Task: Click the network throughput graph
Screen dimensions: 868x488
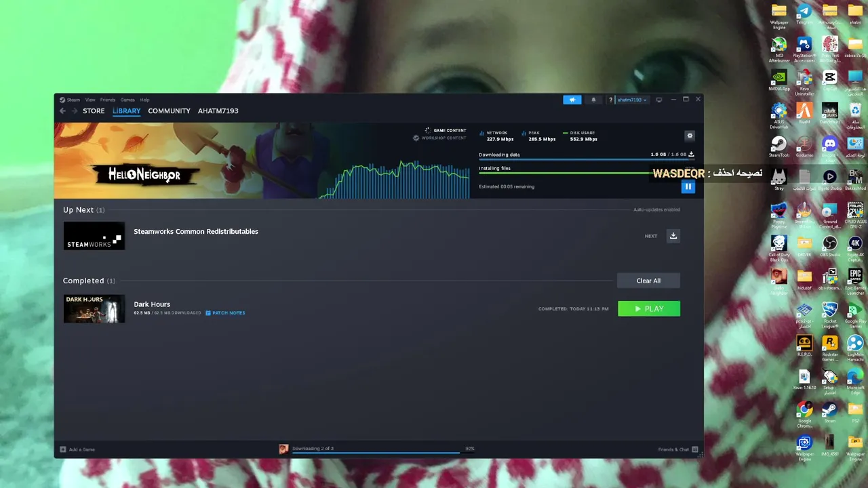Action: (395, 179)
